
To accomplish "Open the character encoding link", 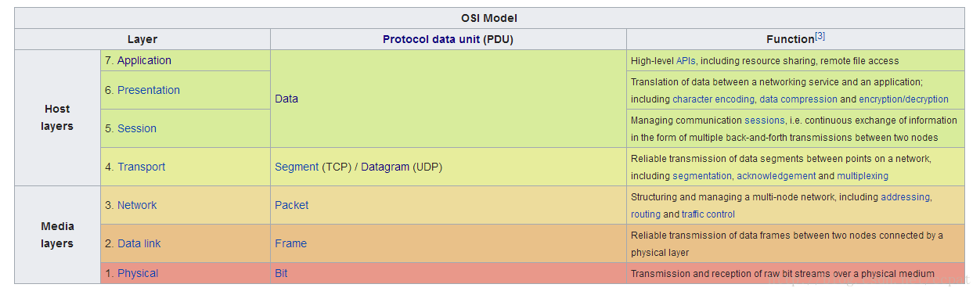I will point(714,99).
